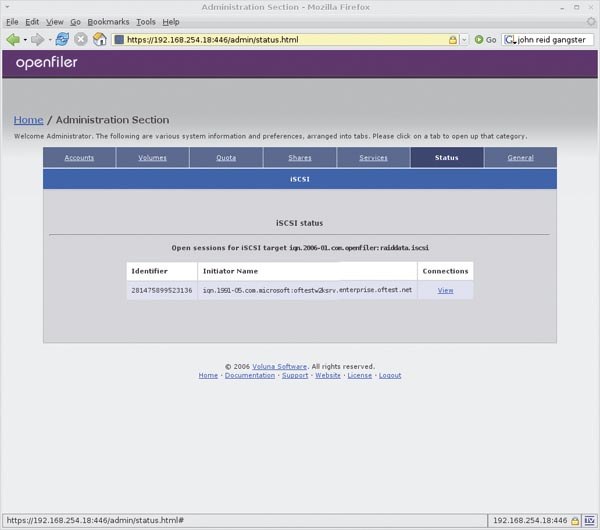Click the openfiler logo

(x=47, y=63)
